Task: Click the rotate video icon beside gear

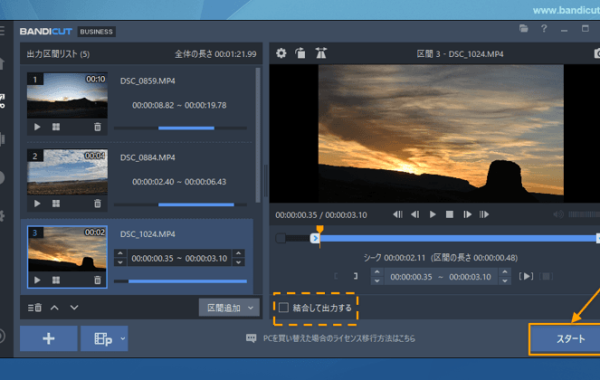Action: click(x=300, y=53)
